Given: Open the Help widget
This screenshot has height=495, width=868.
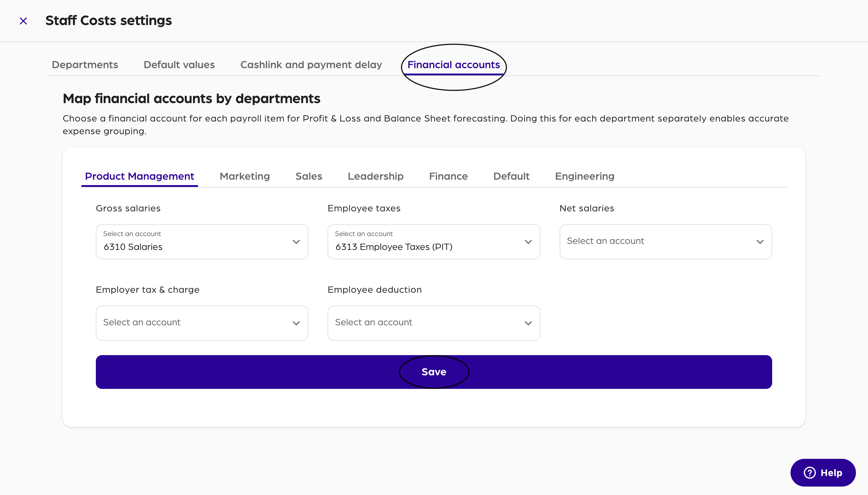Looking at the screenshot, I should pyautogui.click(x=823, y=473).
